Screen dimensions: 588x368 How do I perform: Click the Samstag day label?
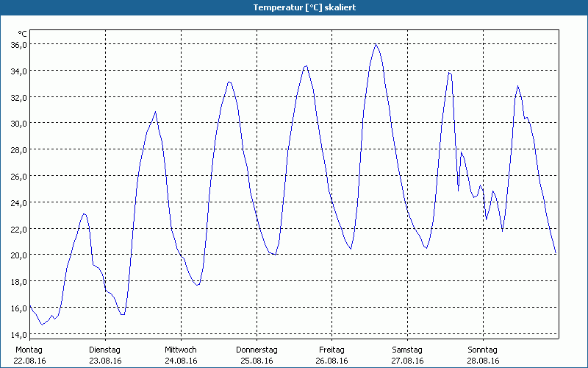(x=407, y=350)
